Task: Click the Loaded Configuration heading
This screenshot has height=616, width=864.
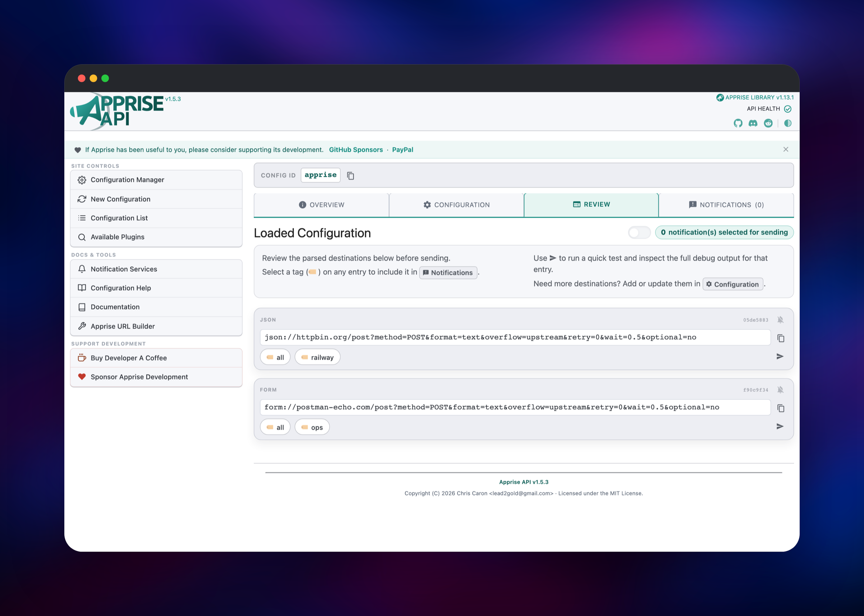Action: (312, 233)
